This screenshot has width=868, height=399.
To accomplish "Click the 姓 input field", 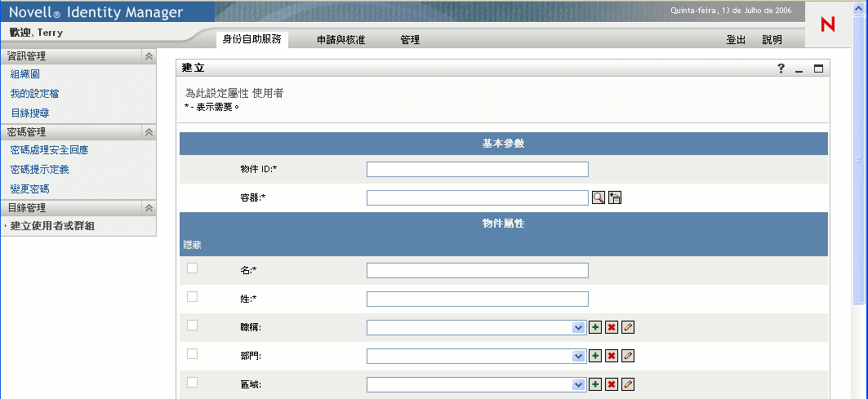I will (477, 299).
